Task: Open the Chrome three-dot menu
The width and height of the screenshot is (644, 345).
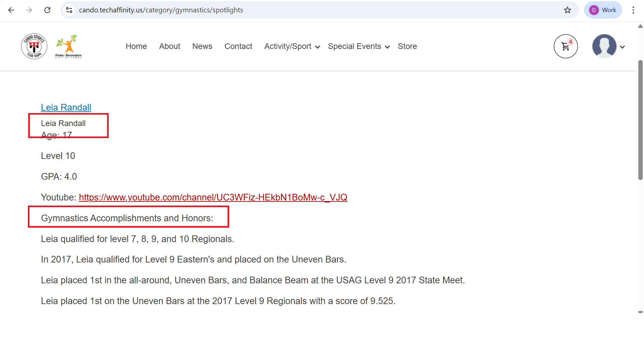Action: pos(633,10)
